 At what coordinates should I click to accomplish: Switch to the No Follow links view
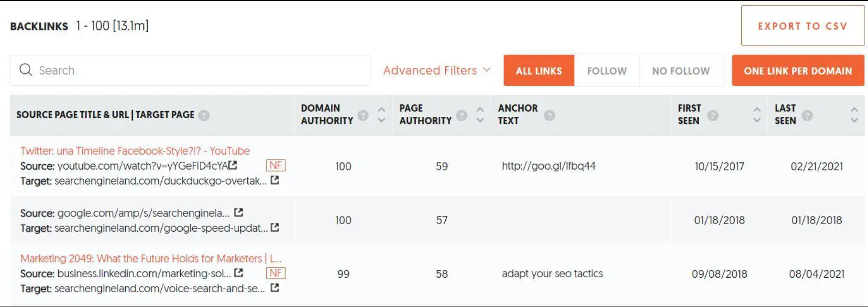coord(681,70)
